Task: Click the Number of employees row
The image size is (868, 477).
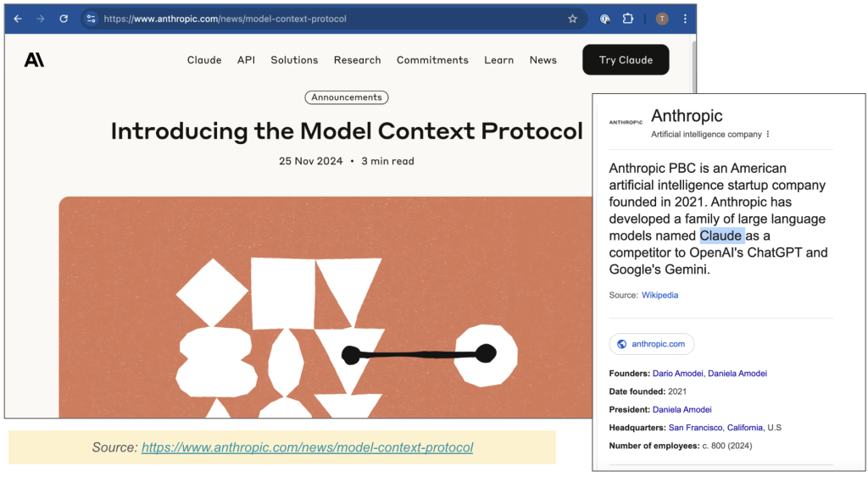Action: [x=681, y=446]
